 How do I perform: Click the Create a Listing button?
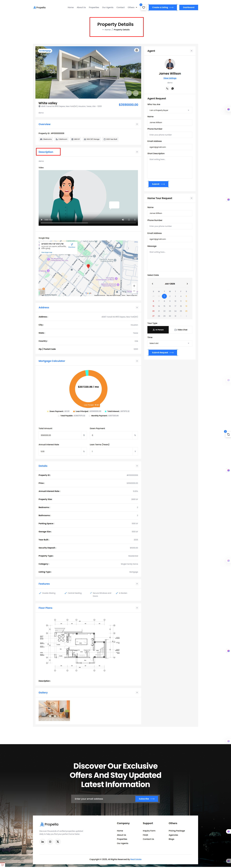point(163,7)
